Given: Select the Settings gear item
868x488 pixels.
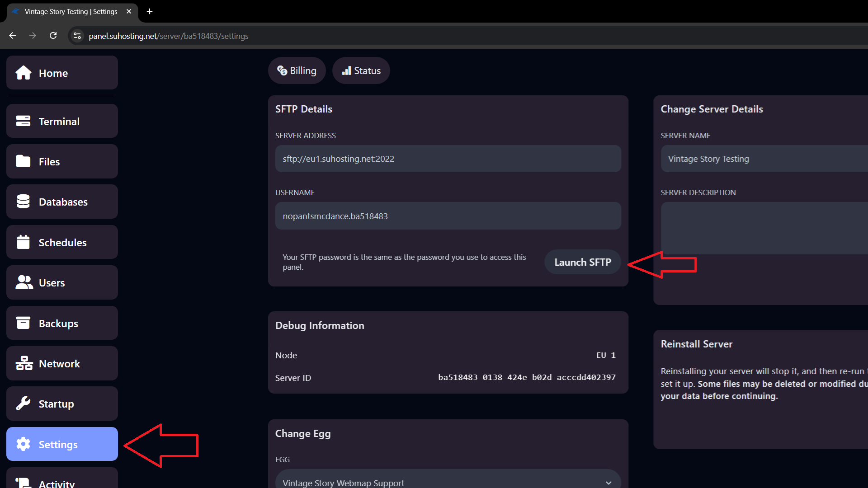Looking at the screenshot, I should pos(62,444).
